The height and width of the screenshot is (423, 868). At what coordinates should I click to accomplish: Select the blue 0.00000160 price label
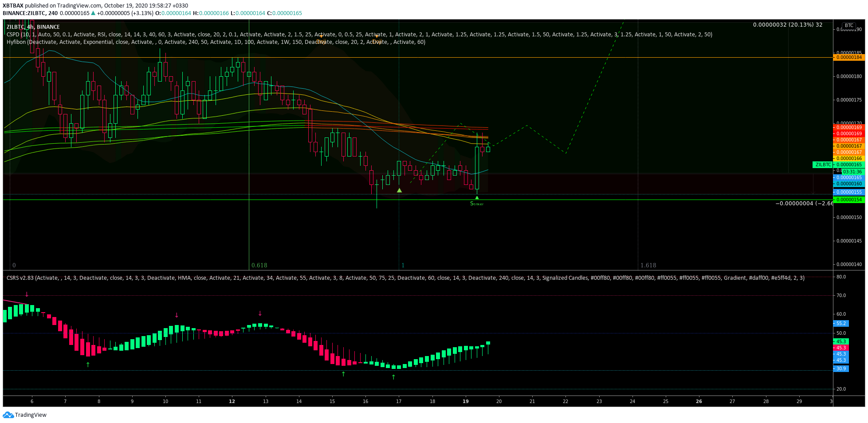[x=849, y=184]
